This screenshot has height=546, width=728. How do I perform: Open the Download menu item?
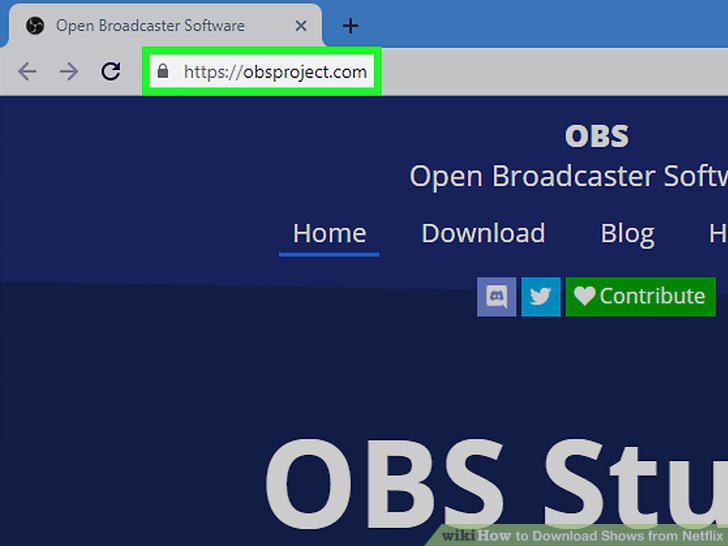click(x=483, y=233)
